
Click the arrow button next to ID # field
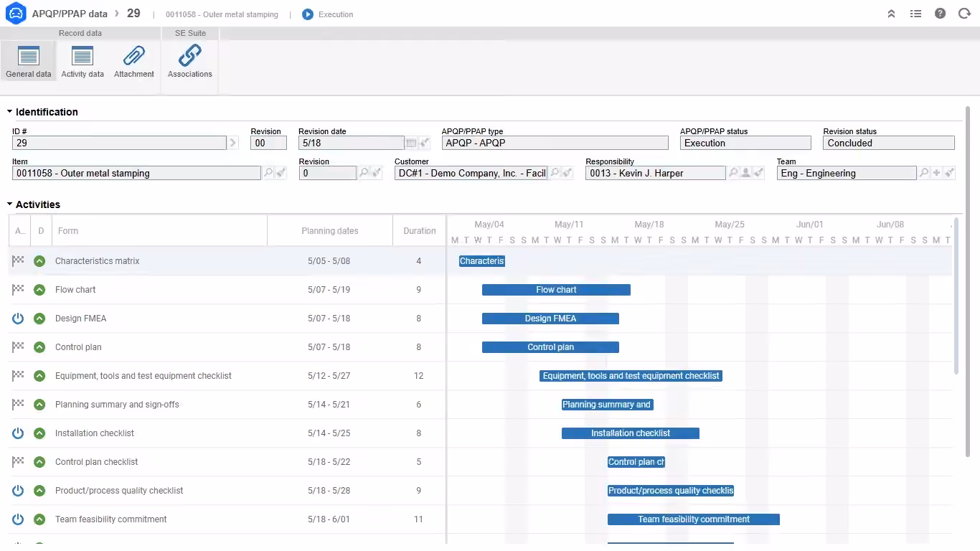232,143
